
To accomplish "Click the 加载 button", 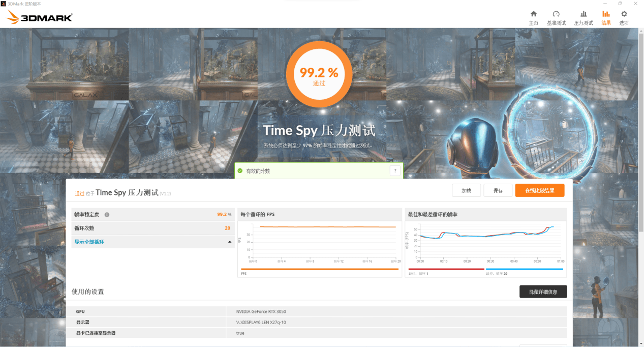I will [x=466, y=190].
